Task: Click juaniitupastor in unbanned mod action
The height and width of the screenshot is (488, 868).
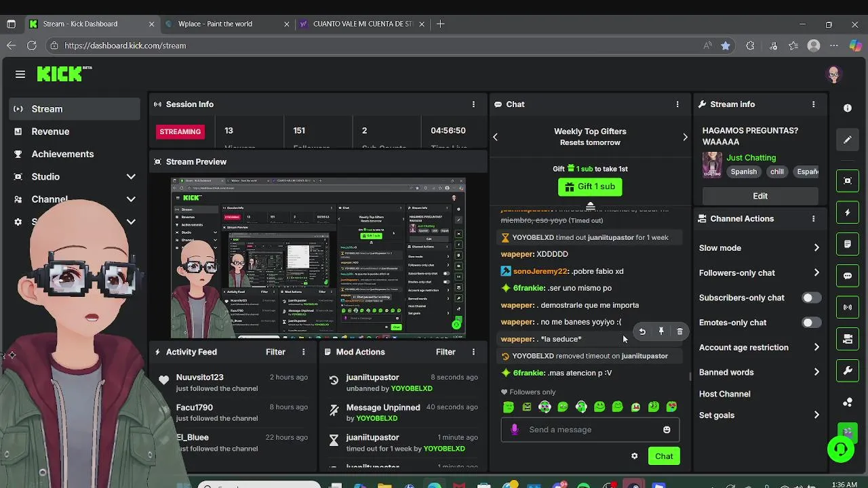Action: click(x=372, y=378)
